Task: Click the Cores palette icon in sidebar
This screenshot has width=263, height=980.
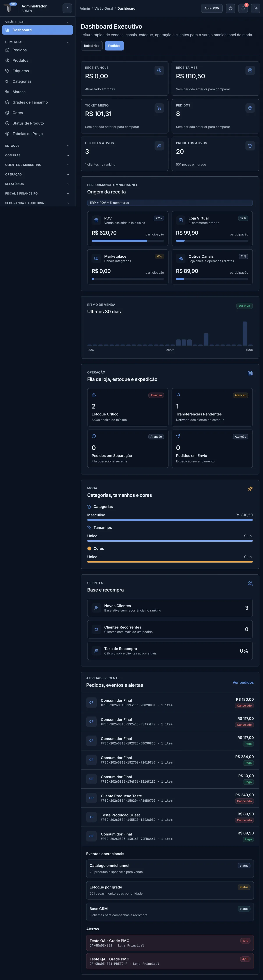Action: 7,113
